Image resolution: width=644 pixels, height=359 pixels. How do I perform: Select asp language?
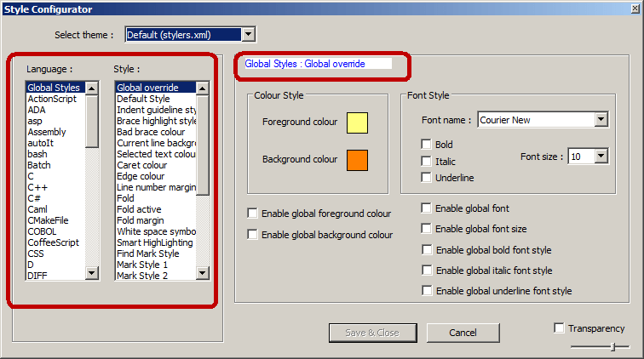pyautogui.click(x=55, y=121)
